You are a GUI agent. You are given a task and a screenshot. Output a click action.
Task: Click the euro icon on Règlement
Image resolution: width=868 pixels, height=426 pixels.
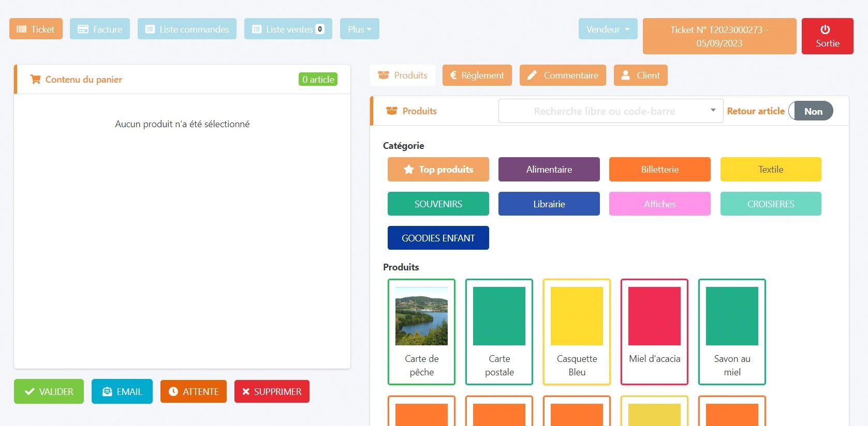(453, 75)
